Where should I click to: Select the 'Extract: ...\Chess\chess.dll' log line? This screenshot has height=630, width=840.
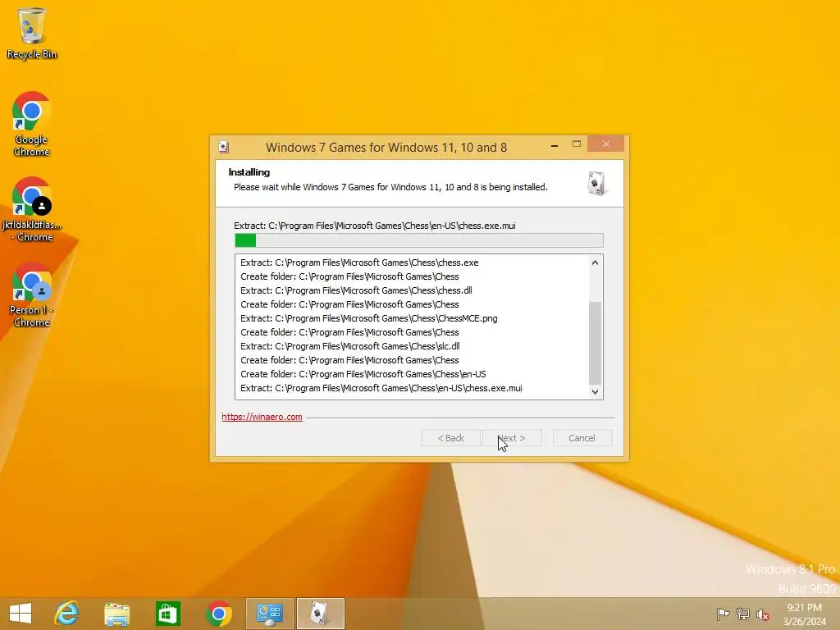click(x=356, y=290)
